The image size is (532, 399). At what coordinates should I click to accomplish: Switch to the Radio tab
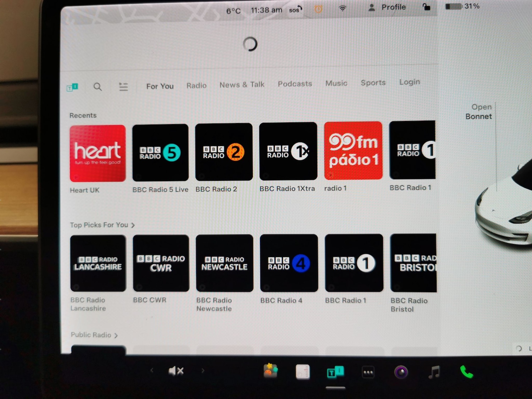pyautogui.click(x=196, y=85)
